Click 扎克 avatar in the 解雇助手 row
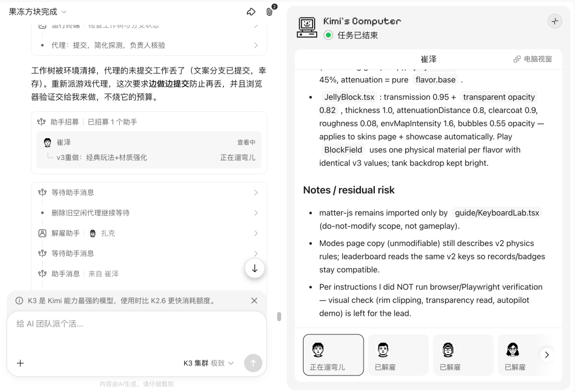Viewport: 575px width, 392px height. pos(93,233)
